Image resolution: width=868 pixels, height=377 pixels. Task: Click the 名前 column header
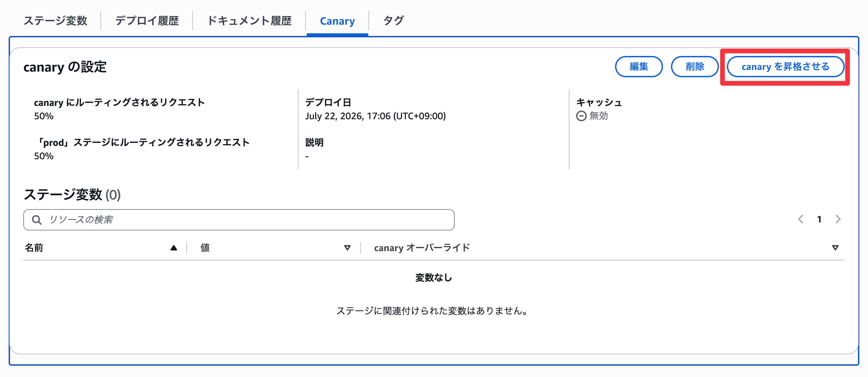coord(34,248)
